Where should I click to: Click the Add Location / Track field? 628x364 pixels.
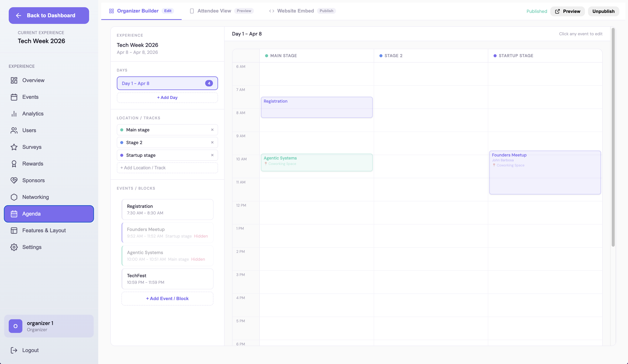tap(167, 168)
